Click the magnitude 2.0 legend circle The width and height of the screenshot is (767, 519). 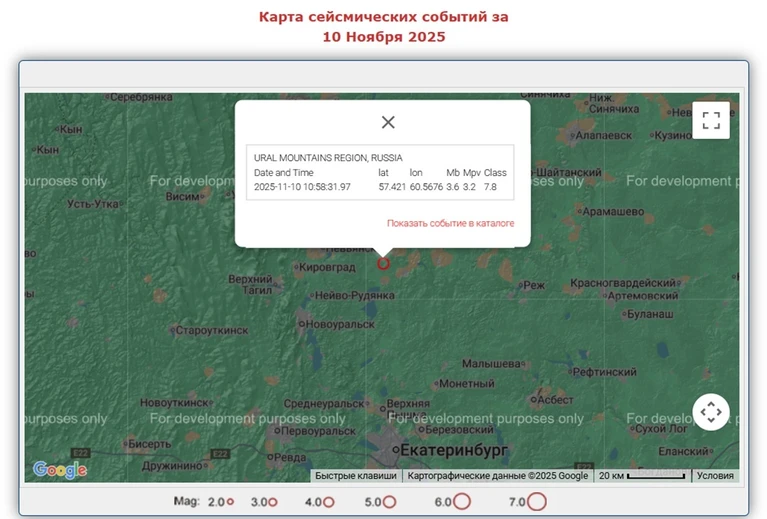pyautogui.click(x=230, y=502)
